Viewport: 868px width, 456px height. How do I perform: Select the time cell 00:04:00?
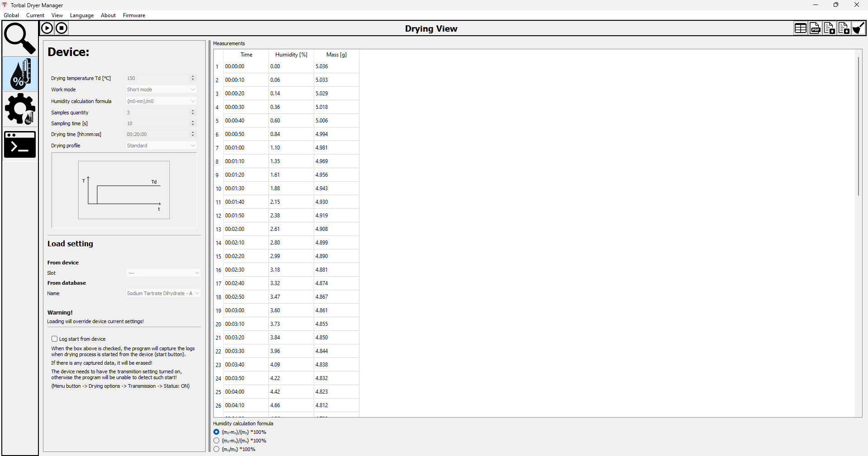(x=246, y=392)
